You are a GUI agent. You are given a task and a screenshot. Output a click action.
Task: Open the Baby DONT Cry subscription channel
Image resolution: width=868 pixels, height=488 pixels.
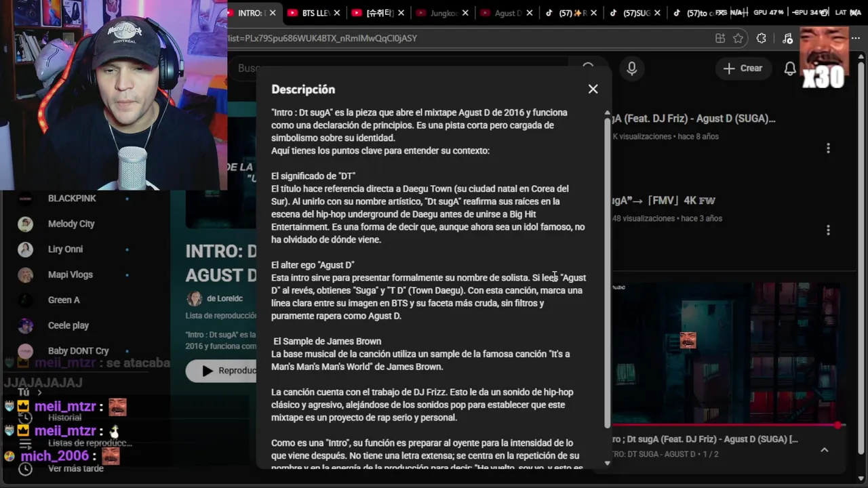pos(79,351)
